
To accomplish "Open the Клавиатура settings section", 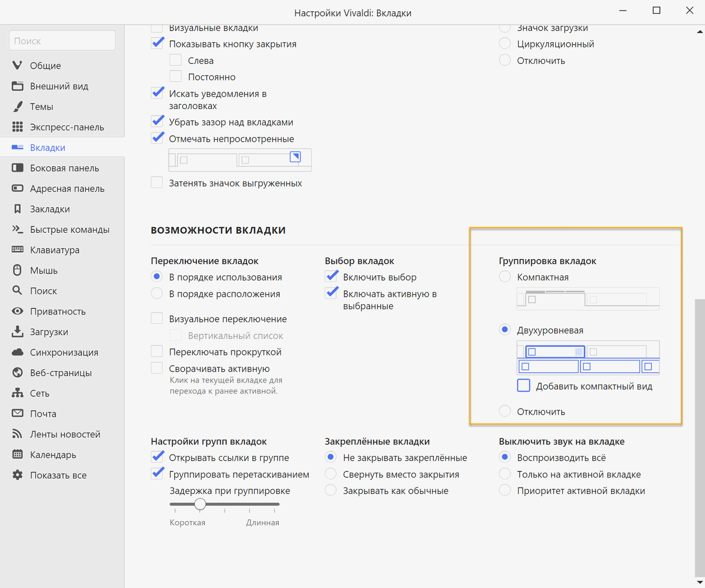I will [55, 250].
